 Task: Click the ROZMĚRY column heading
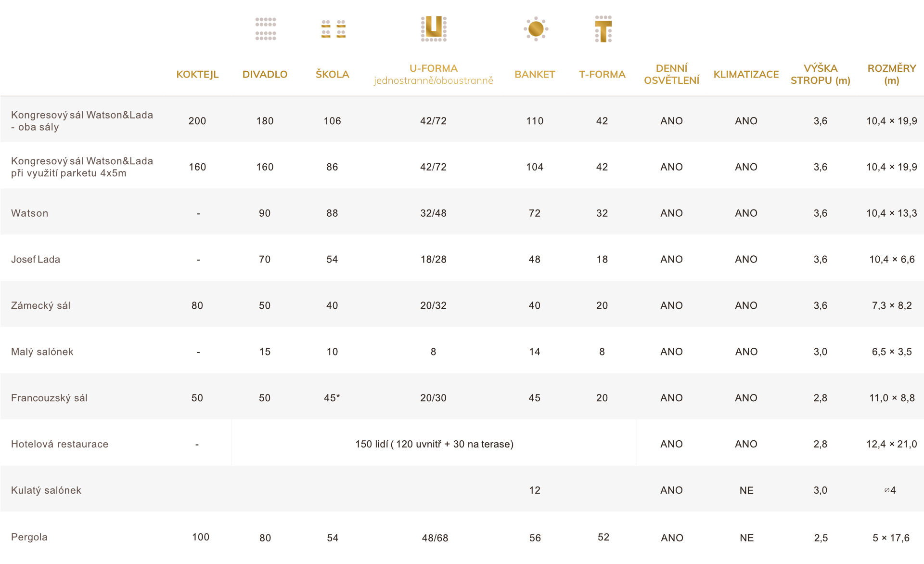(x=891, y=75)
